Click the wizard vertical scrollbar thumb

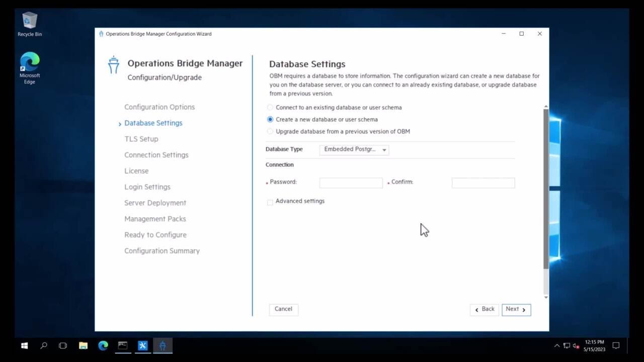(546, 189)
